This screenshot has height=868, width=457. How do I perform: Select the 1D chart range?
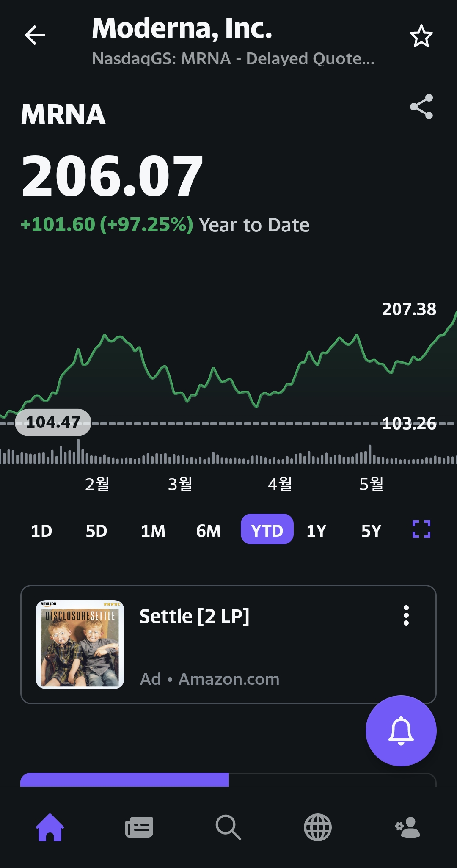tap(41, 530)
